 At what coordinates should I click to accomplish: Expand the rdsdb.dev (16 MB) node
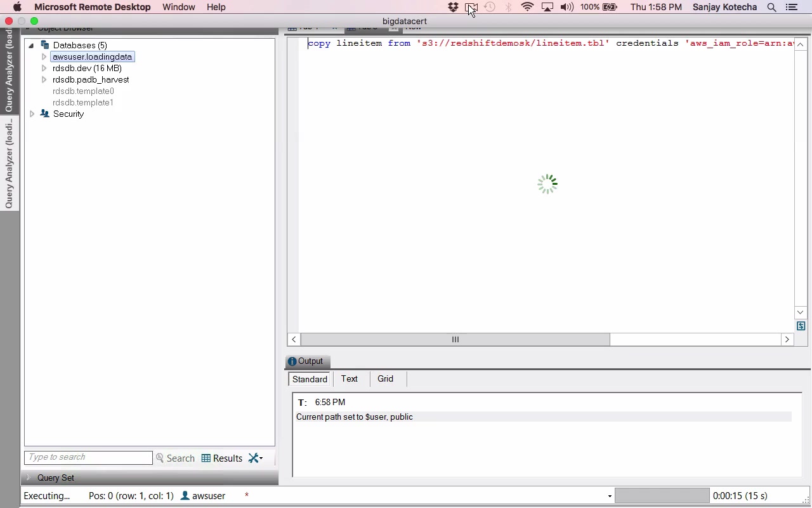(x=44, y=68)
